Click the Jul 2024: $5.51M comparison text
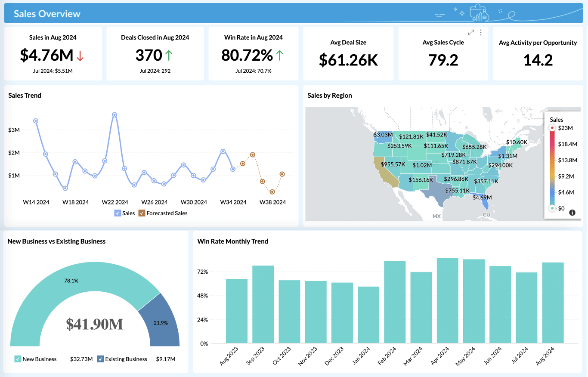This screenshot has height=377, width=588. click(x=53, y=71)
